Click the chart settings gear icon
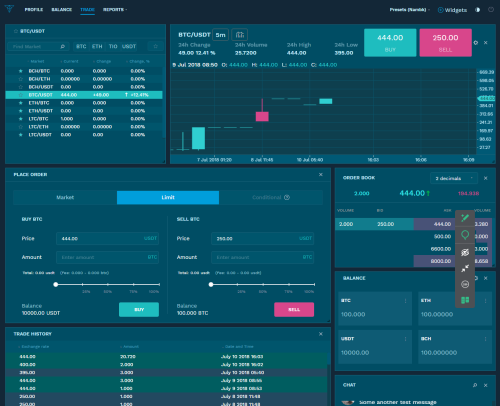The image size is (500, 406). pos(476,43)
